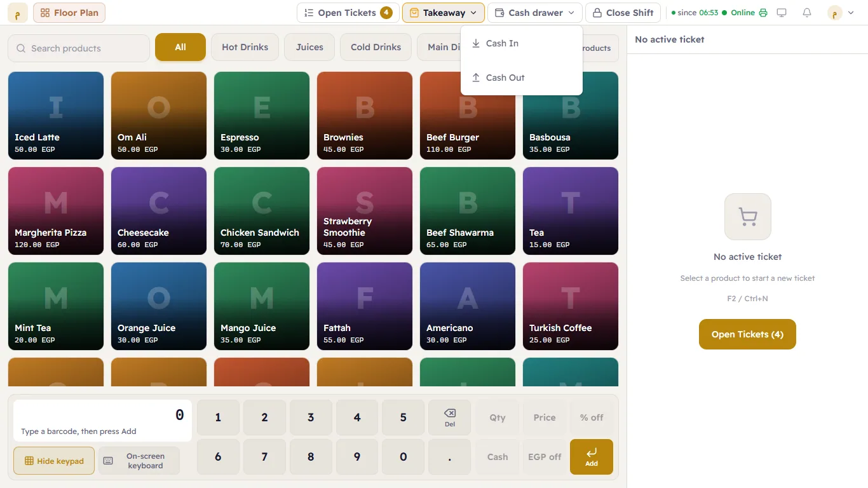868x488 pixels.
Task: Click the shopping cart icon
Action: 748,217
